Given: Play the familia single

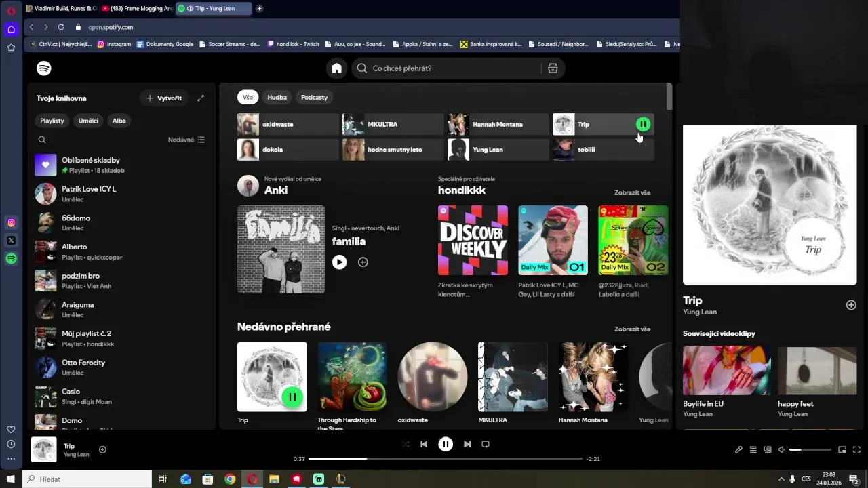Looking at the screenshot, I should 340,262.
